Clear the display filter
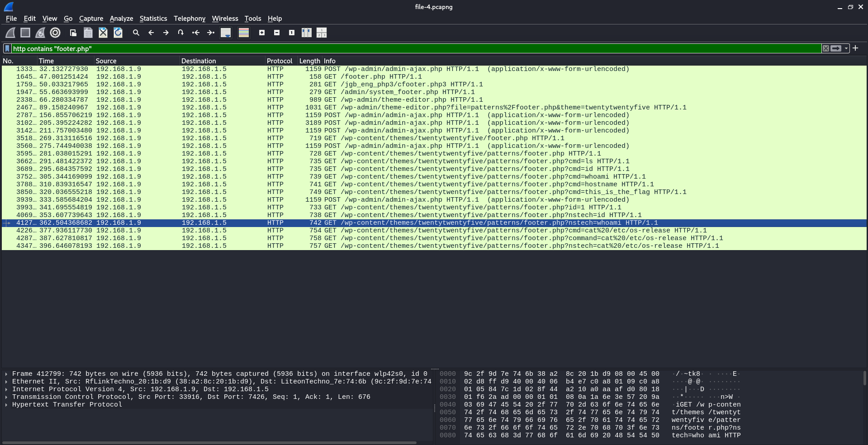The height and width of the screenshot is (445, 868). [x=826, y=48]
